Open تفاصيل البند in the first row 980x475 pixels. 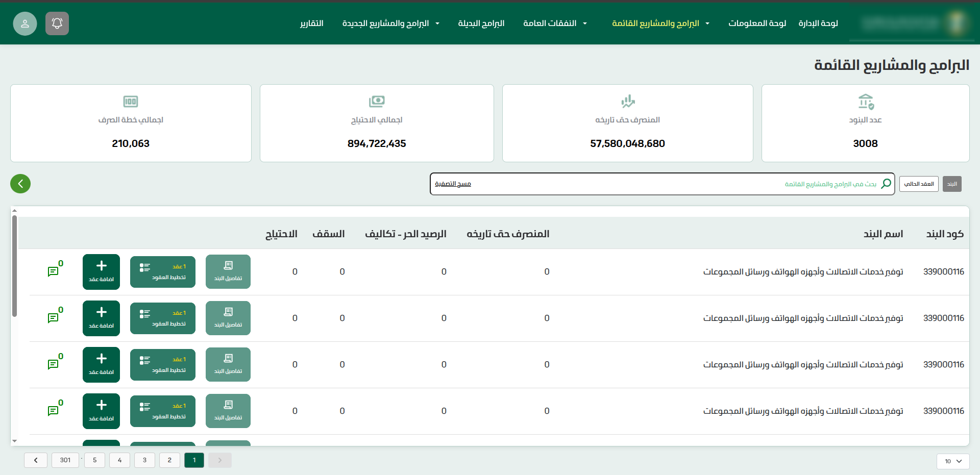tap(228, 271)
